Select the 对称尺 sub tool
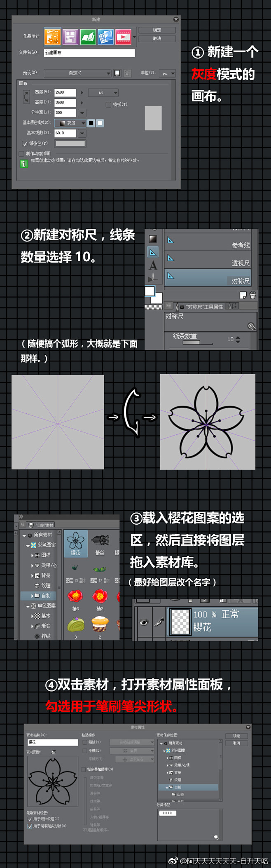Screen dimensions: 271x868 click(208, 278)
